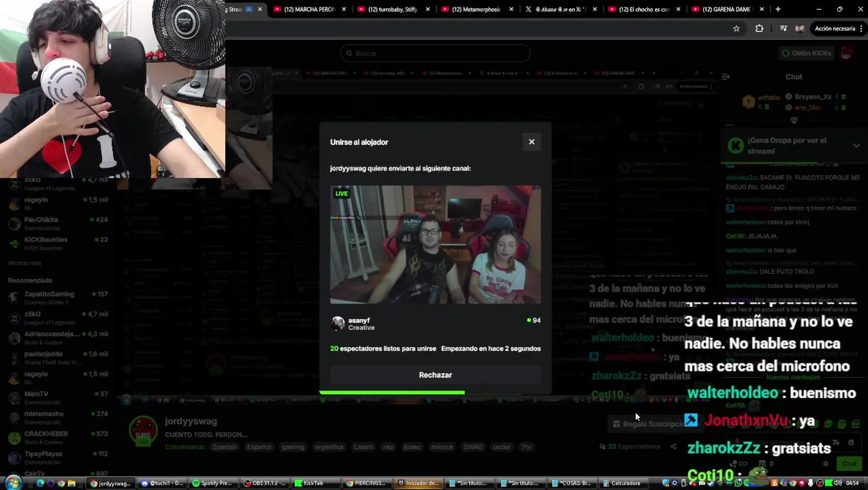The height and width of the screenshot is (490, 868).
Task: Open paolaojedda recommended channel
Action: pyautogui.click(x=58, y=357)
